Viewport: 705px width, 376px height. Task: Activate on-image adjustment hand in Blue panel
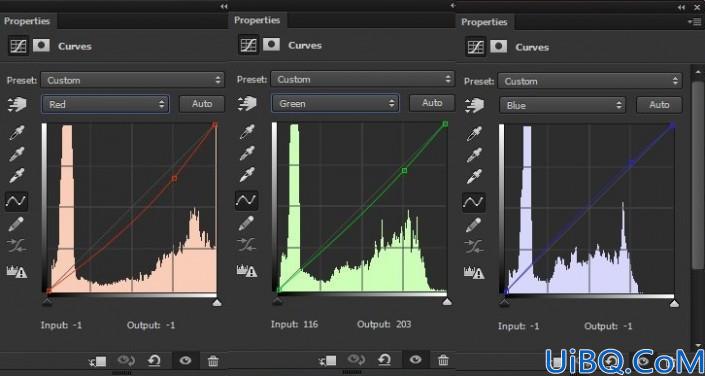(x=474, y=105)
